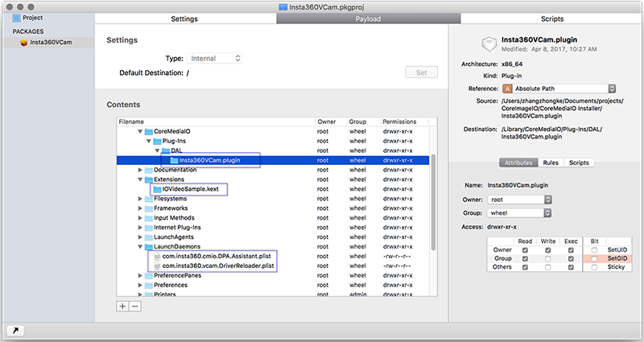
Task: Toggle Owner Read permission checkbox
Action: click(x=525, y=250)
